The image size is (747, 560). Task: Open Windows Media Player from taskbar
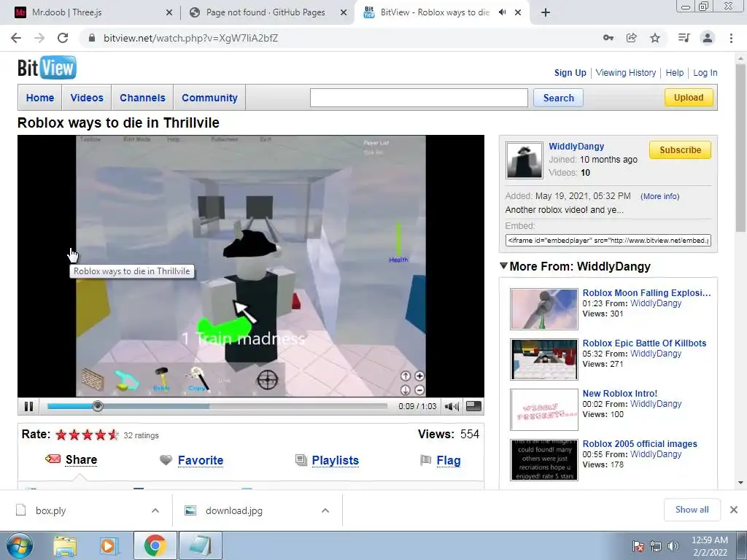coord(109,546)
